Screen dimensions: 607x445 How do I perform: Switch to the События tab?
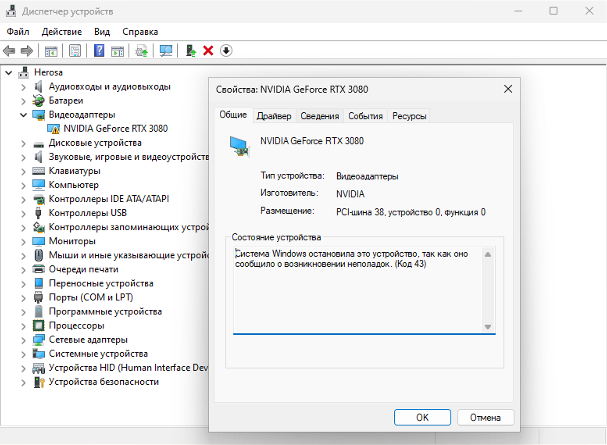pyautogui.click(x=365, y=116)
